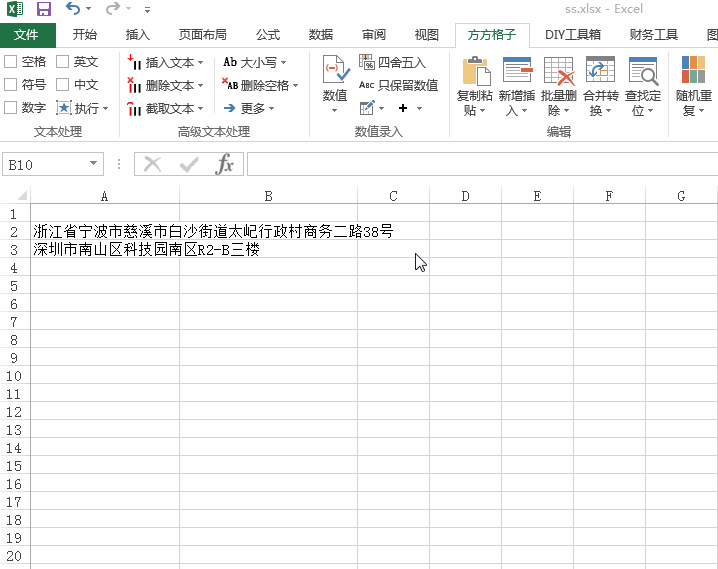The width and height of the screenshot is (718, 569).
Task: Open the 合并转换 (merge convert) tool
Action: click(x=600, y=71)
